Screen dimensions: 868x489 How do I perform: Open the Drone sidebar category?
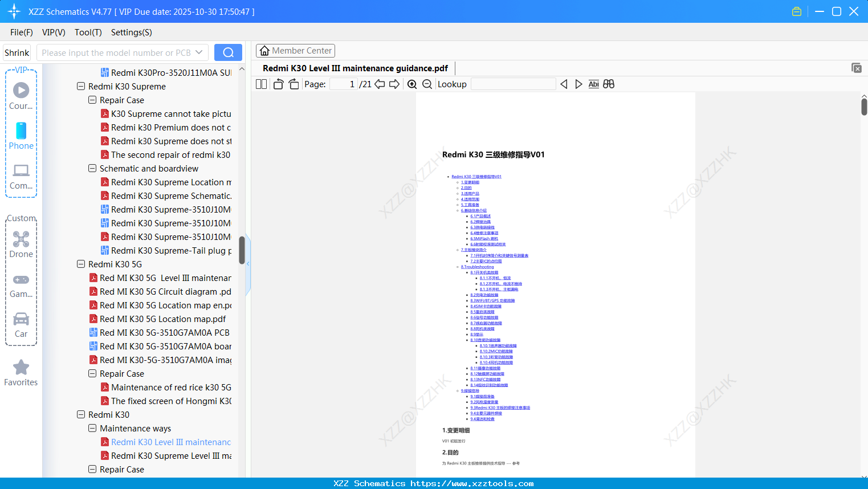pos(21,244)
